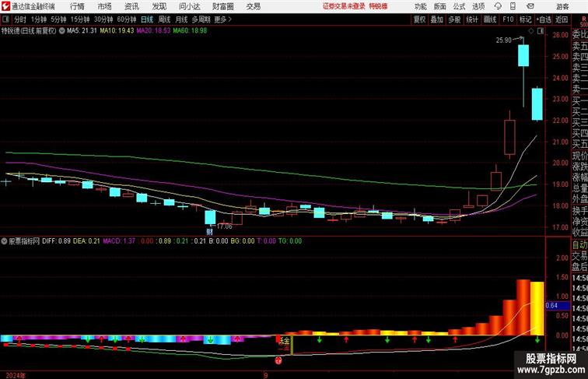588x379 pixels.
Task: Click the 标记 mark button
Action: pos(525,19)
